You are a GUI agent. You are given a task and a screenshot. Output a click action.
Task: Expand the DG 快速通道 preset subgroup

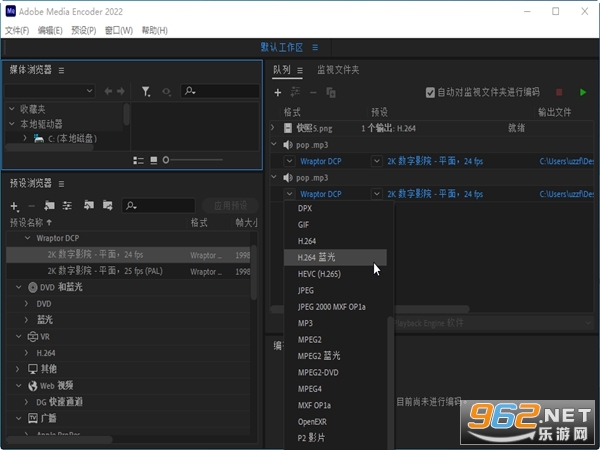coord(26,402)
